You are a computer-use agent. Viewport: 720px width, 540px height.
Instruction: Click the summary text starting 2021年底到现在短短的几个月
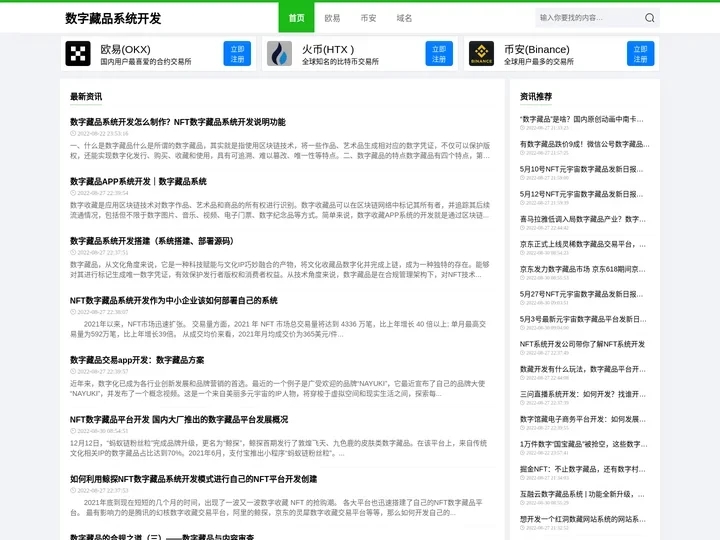276,507
